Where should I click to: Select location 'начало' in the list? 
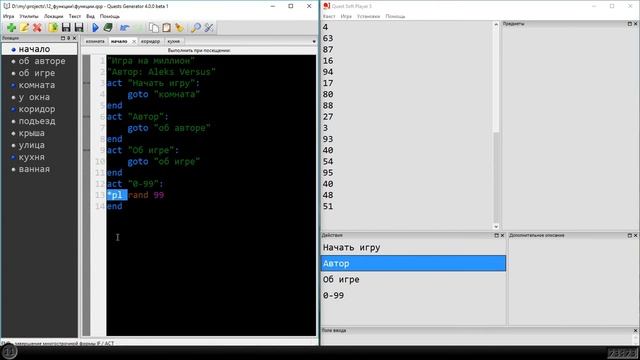coord(39,49)
